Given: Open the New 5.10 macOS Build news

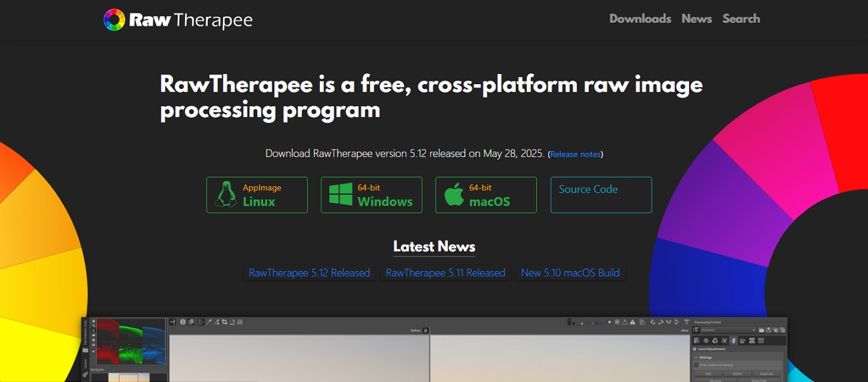Looking at the screenshot, I should (x=570, y=272).
